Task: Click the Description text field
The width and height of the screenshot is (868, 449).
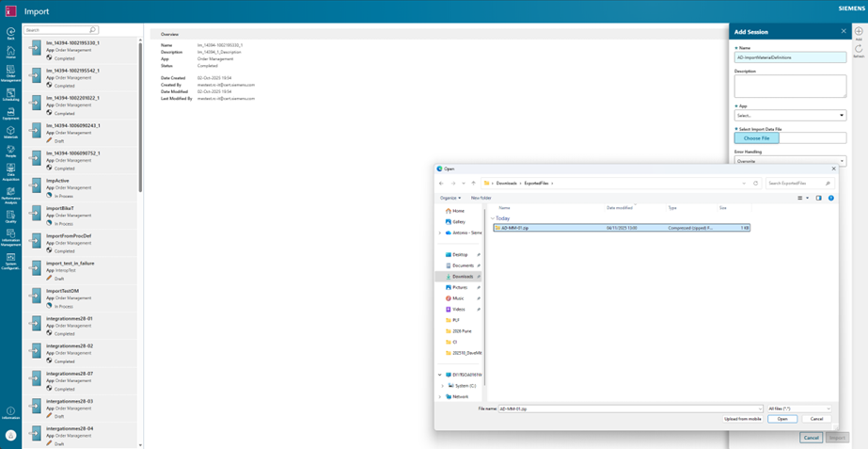Action: click(x=790, y=86)
